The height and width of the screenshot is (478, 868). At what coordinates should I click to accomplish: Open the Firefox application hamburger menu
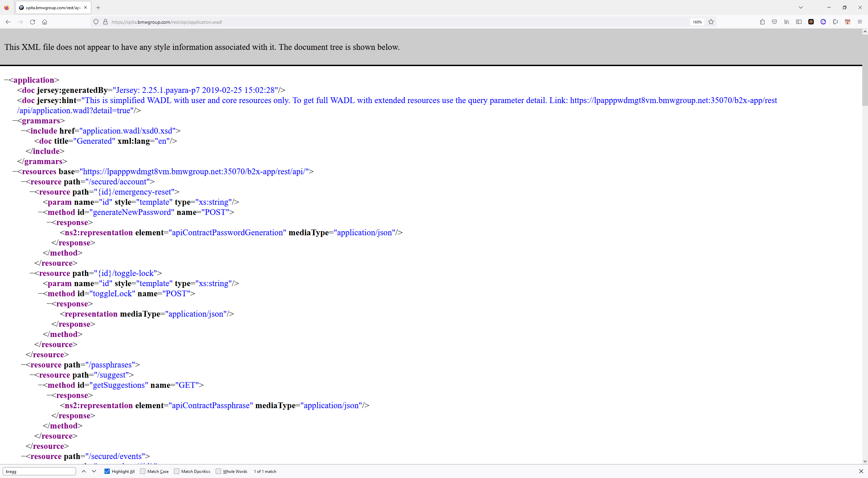pos(860,22)
